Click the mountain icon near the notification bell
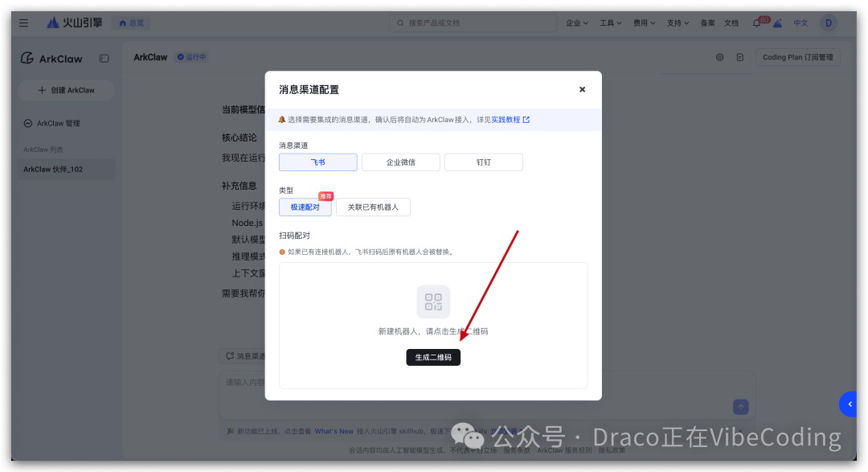 click(x=776, y=23)
